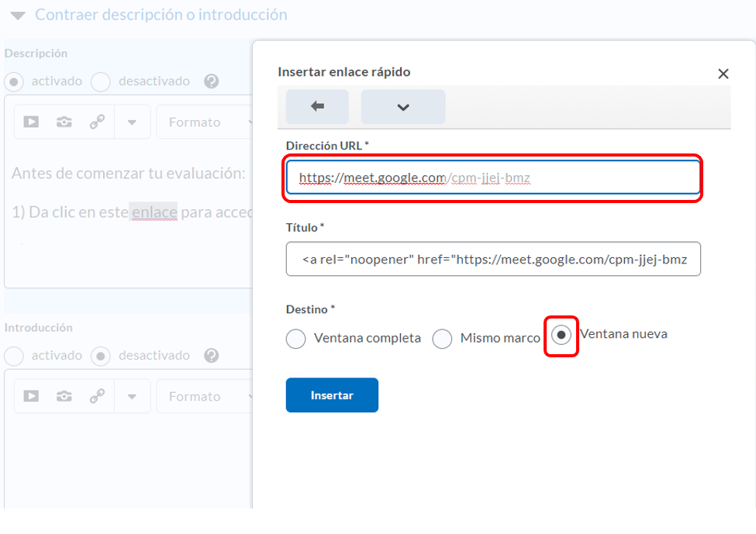Select the Ventana nueva radio option

coord(561,335)
